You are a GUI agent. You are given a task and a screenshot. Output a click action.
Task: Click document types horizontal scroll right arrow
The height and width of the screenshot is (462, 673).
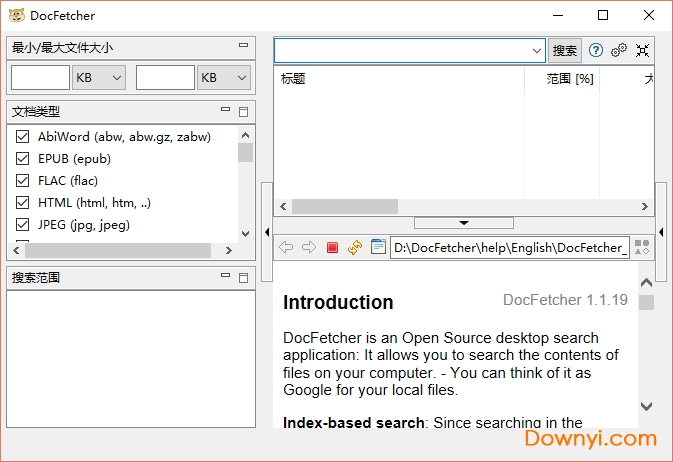[x=229, y=250]
